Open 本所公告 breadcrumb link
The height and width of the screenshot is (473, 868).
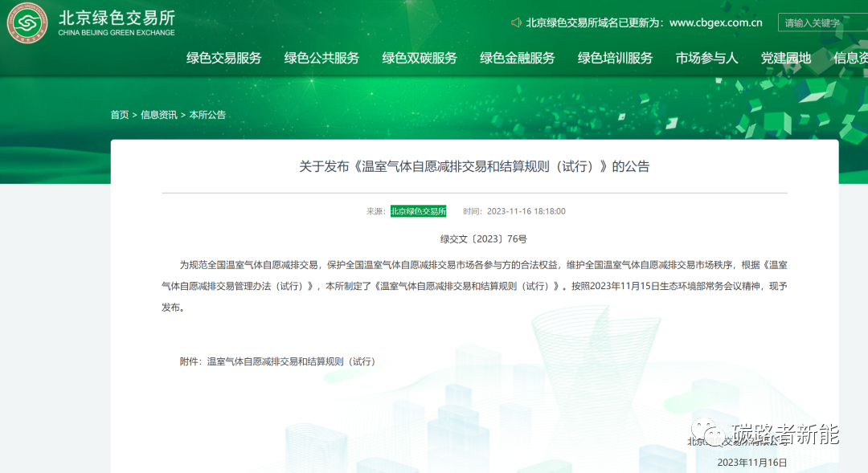point(207,115)
